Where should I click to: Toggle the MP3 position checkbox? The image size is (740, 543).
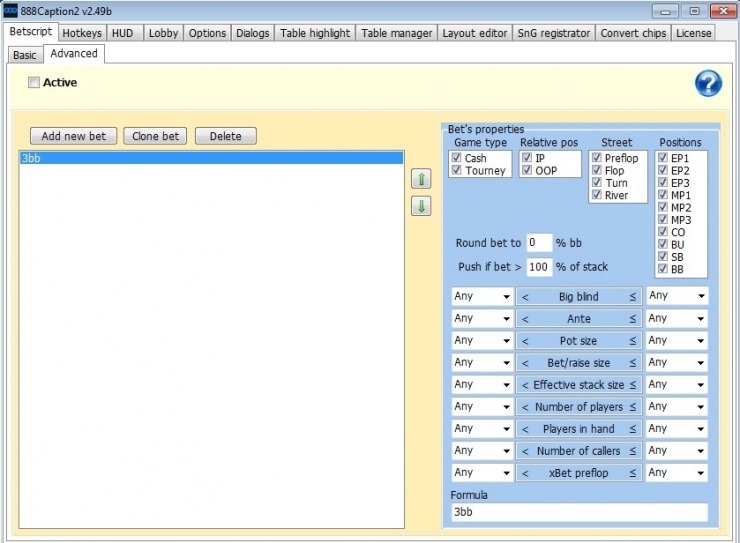tap(663, 219)
